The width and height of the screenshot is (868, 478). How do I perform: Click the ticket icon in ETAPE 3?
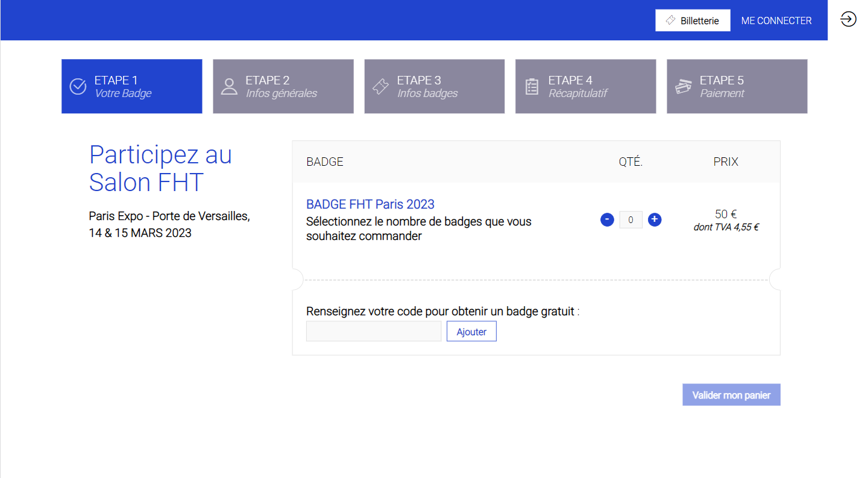tap(380, 86)
